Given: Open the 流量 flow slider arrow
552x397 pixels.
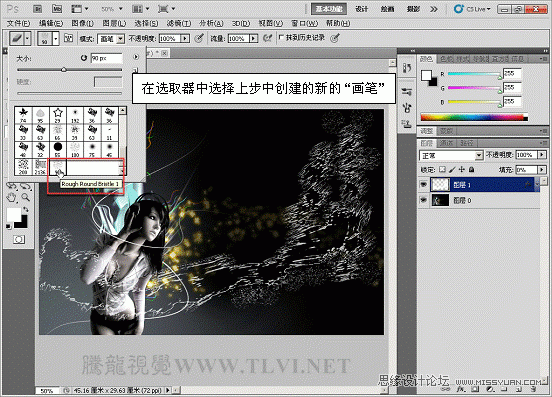Looking at the screenshot, I should 253,38.
